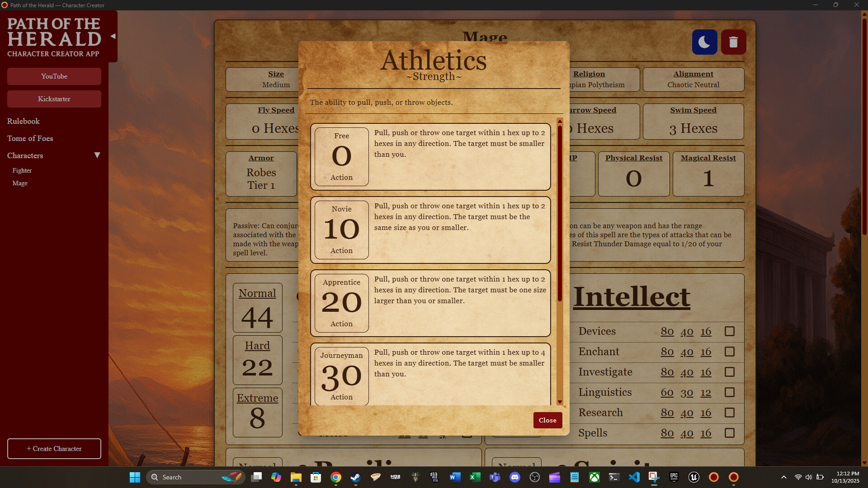Click the red trash delete character icon
Screen dimensions: 868x488
733,42
